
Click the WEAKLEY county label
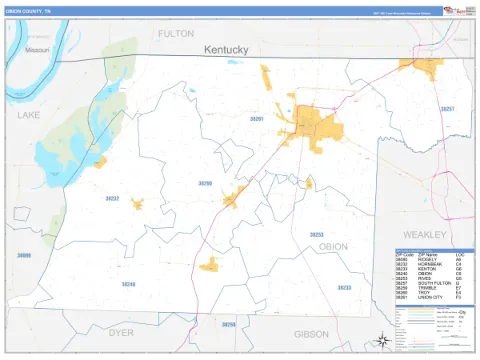coord(425,235)
